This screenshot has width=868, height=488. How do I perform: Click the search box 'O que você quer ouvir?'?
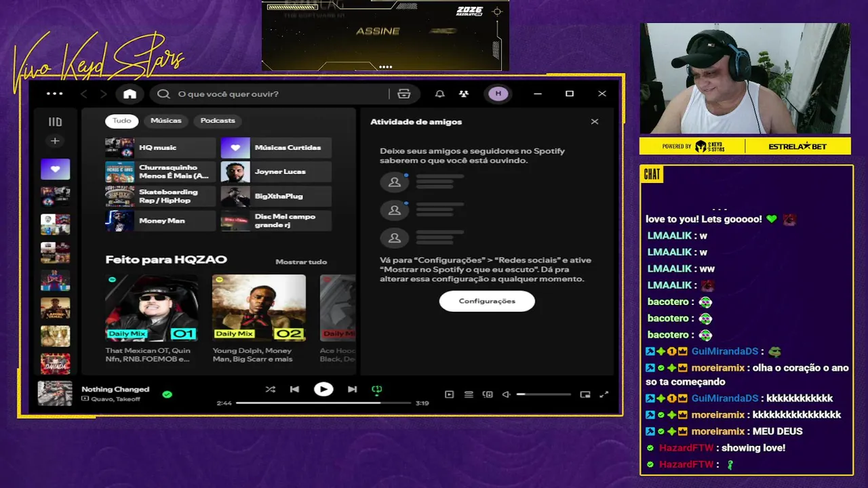[283, 94]
